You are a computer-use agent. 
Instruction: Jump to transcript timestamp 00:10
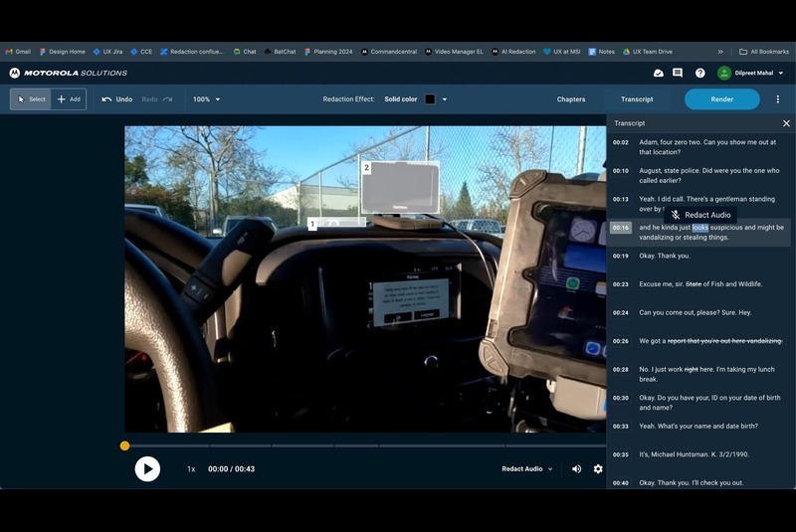620,171
